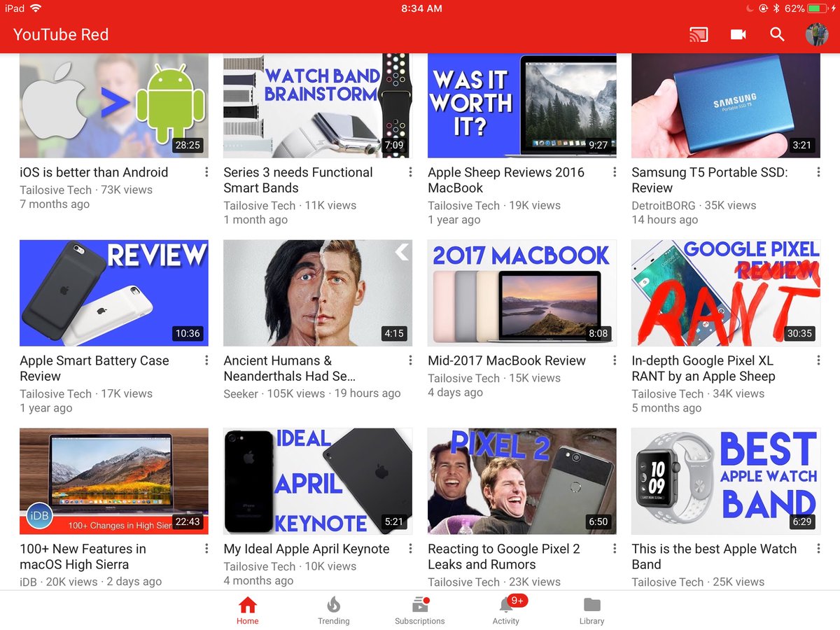Switch to the Trending tab
840x630 pixels.
tap(333, 610)
